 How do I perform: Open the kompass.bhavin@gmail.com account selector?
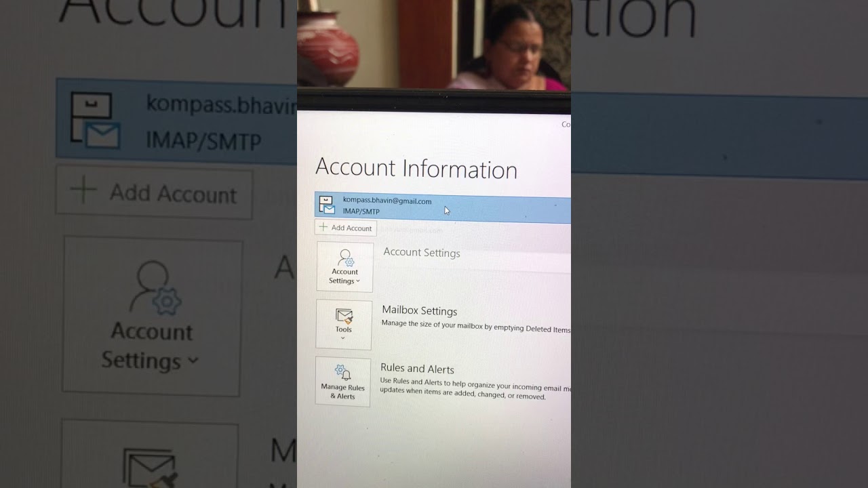tap(443, 207)
